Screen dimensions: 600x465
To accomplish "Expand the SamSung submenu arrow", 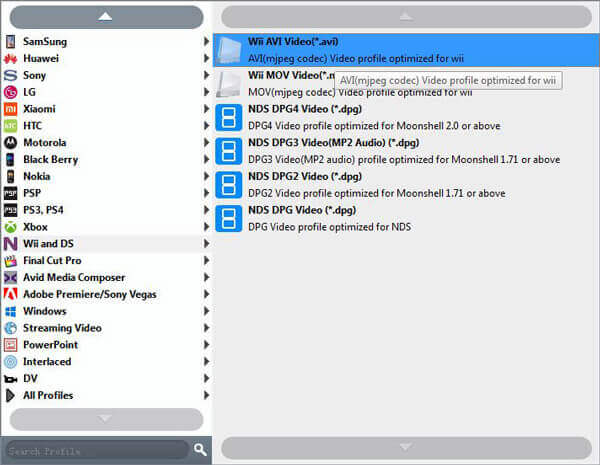I will (206, 41).
